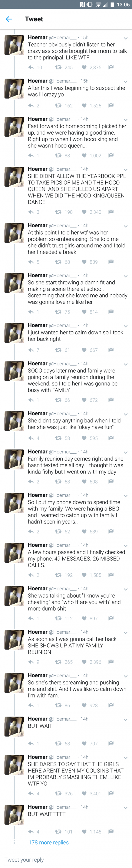The width and height of the screenshot is (132, 868).
Task: Open Hoemar's name on the 'throwing a damn fit' tweet
Action: [37, 275]
